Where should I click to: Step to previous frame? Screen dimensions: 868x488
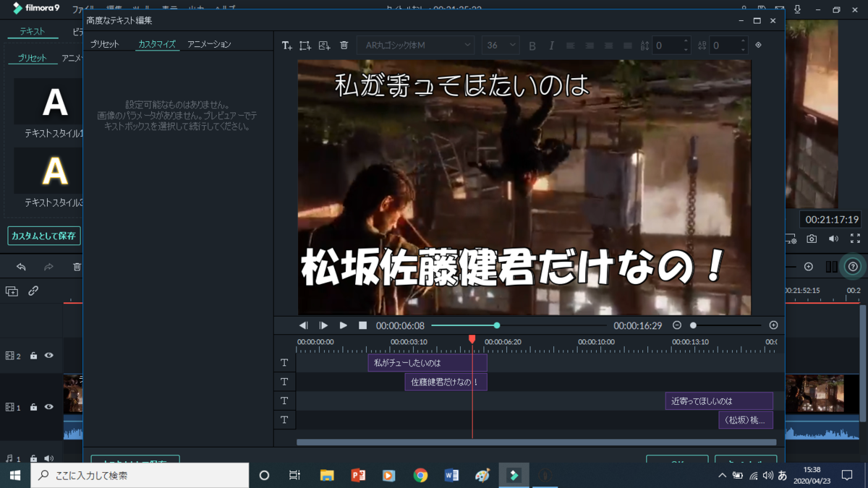(x=304, y=326)
